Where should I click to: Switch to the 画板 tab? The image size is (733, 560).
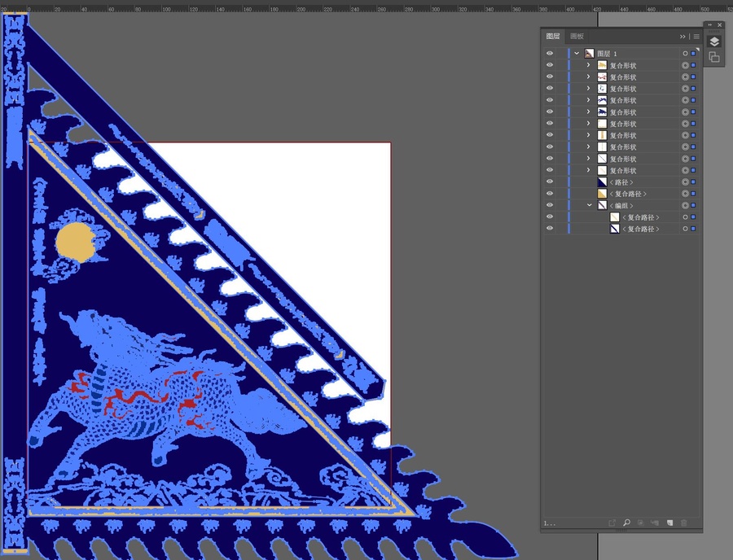(x=577, y=36)
